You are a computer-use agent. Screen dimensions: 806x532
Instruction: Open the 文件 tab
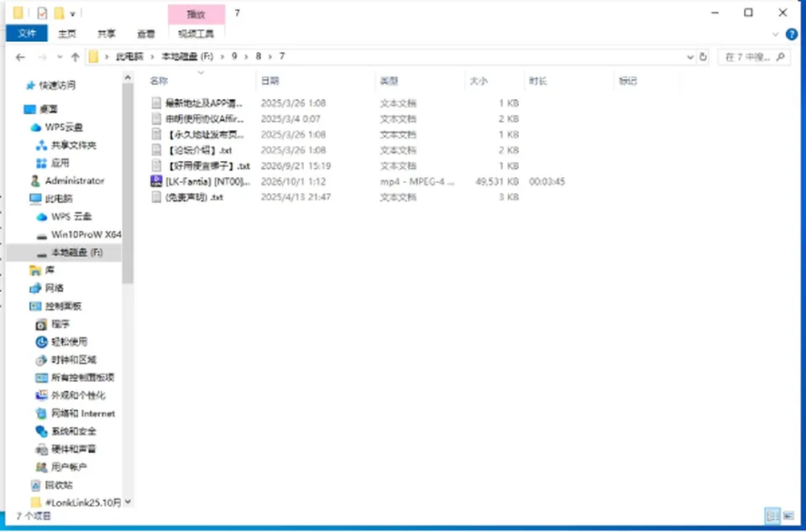(27, 34)
